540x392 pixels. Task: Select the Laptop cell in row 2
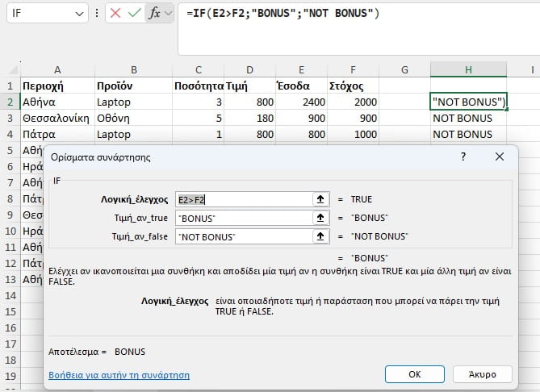point(134,102)
